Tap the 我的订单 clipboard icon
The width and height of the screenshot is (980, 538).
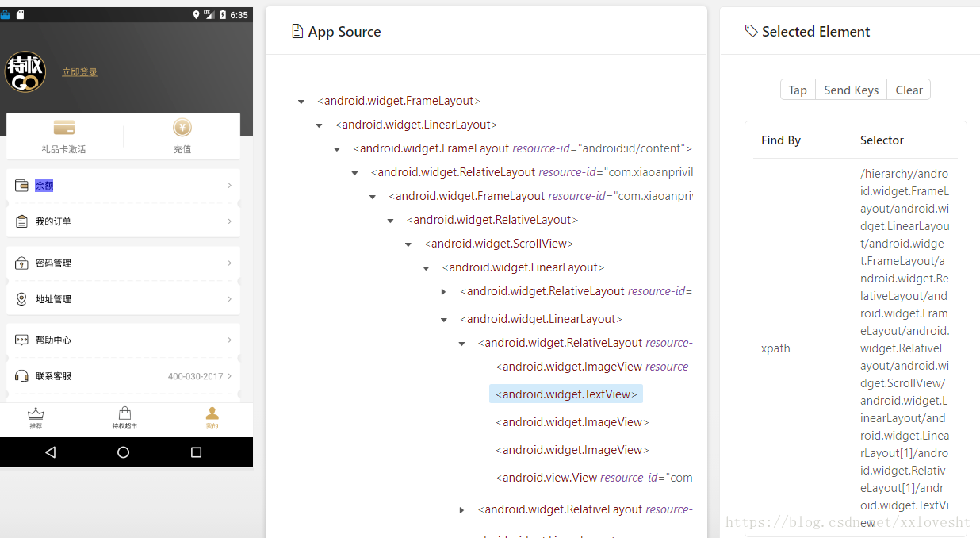(x=21, y=221)
